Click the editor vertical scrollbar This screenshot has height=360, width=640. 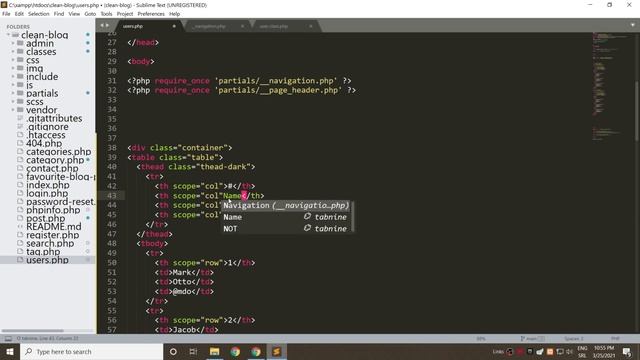click(636, 110)
